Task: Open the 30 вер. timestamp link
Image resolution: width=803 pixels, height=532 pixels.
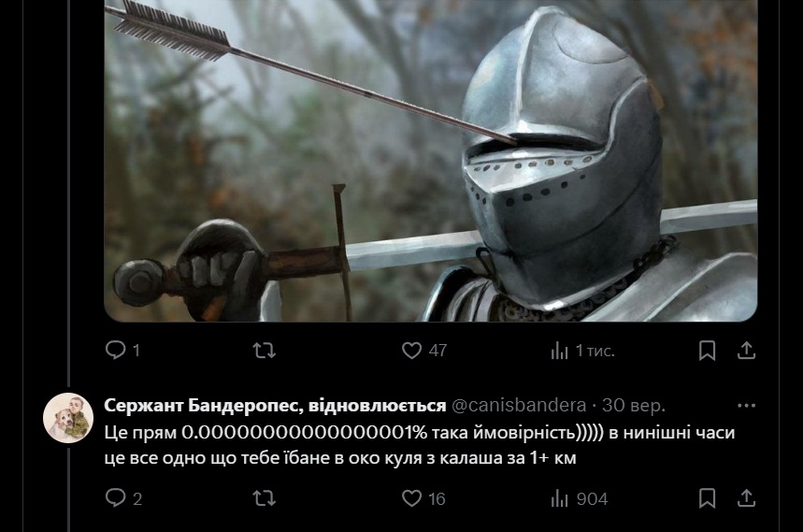Action: [x=634, y=406]
